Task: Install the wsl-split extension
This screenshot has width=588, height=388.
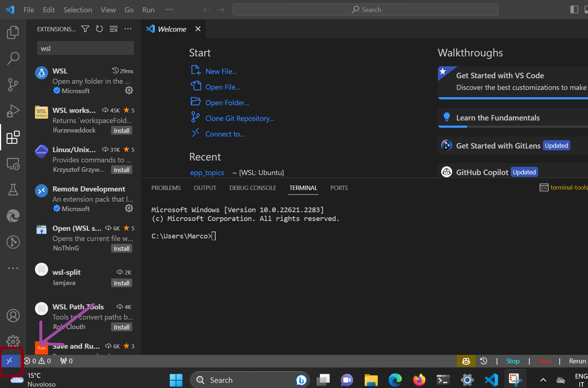Action: (x=122, y=283)
